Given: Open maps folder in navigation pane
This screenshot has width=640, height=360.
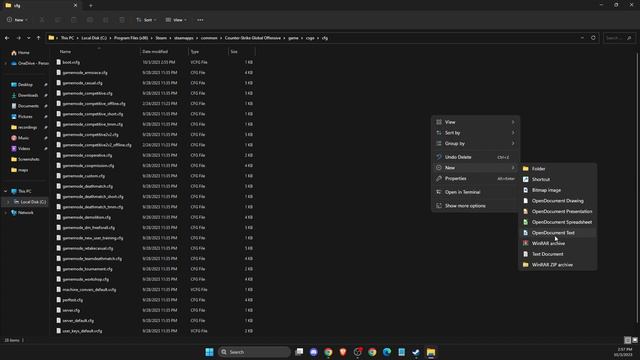Looking at the screenshot, I should click(x=23, y=170).
